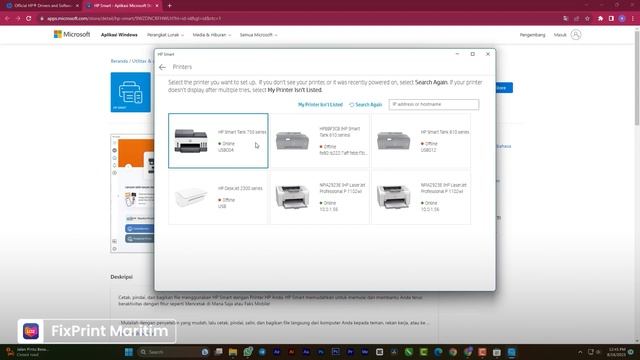Close the Official HP Drivers tab

77,6
